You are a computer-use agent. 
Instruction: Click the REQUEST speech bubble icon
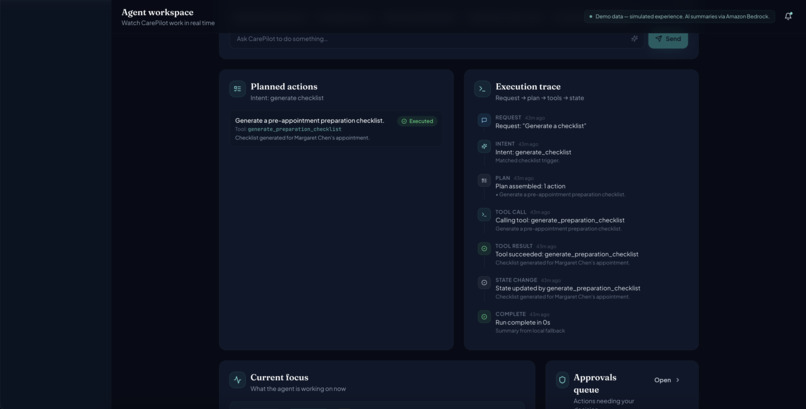coord(484,120)
